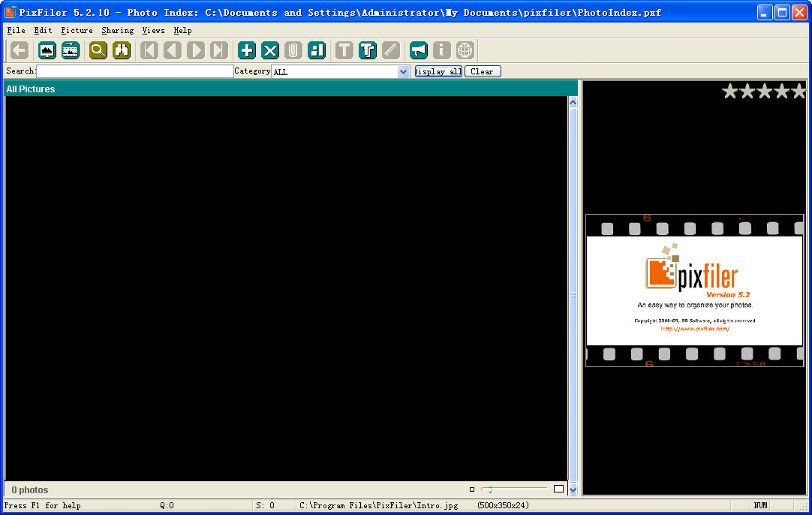Rate picture two stars

(x=747, y=91)
